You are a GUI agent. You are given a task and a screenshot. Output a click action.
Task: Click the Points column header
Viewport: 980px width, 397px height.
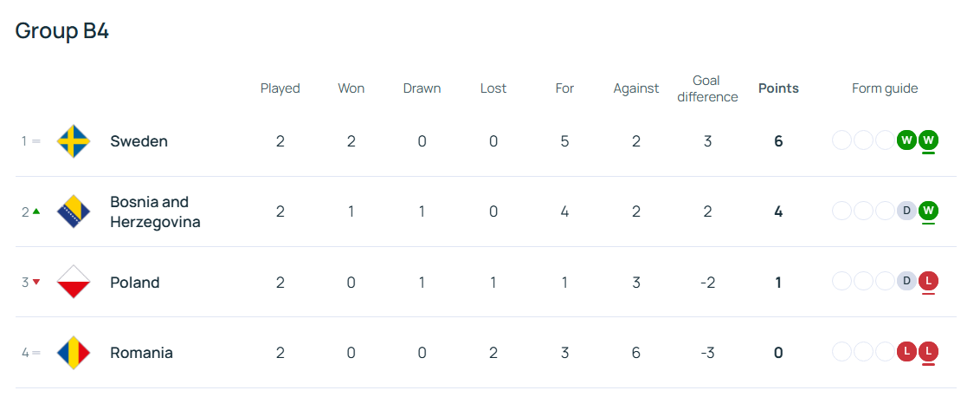(x=778, y=88)
